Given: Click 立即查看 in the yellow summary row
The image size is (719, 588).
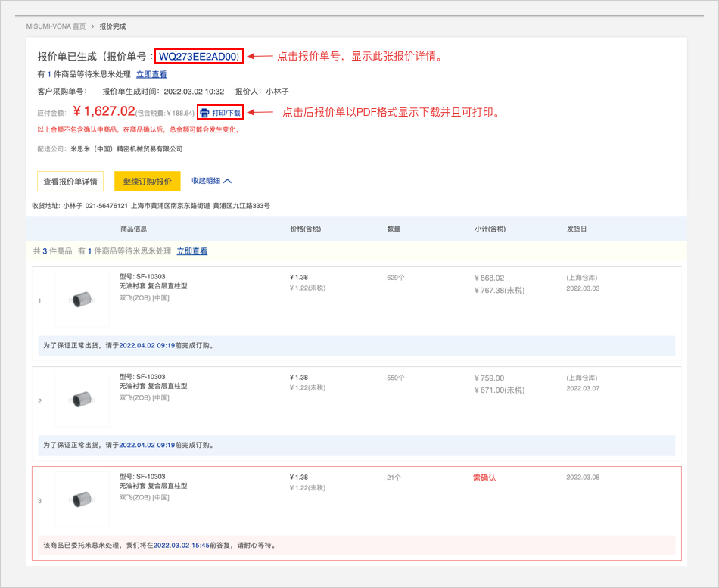Looking at the screenshot, I should 191,251.
